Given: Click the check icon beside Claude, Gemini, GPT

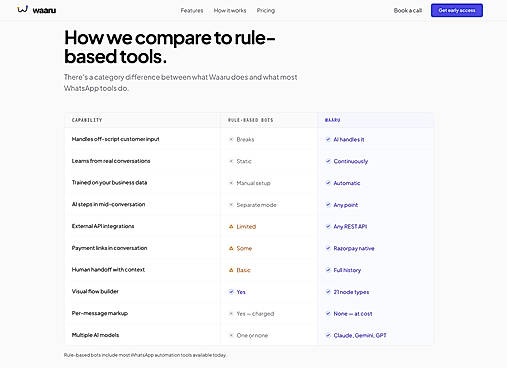Looking at the screenshot, I should pos(328,335).
